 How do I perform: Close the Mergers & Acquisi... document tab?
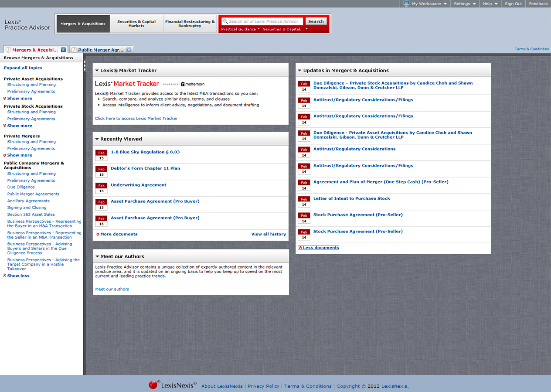click(x=63, y=50)
